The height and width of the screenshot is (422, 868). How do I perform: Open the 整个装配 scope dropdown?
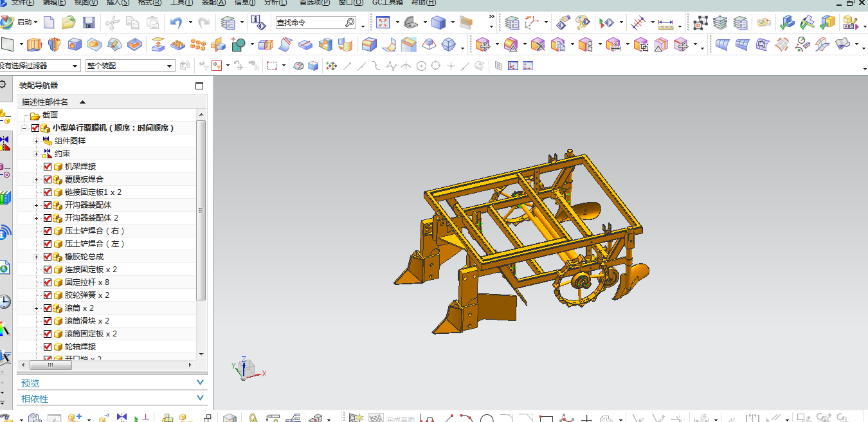pyautogui.click(x=170, y=66)
